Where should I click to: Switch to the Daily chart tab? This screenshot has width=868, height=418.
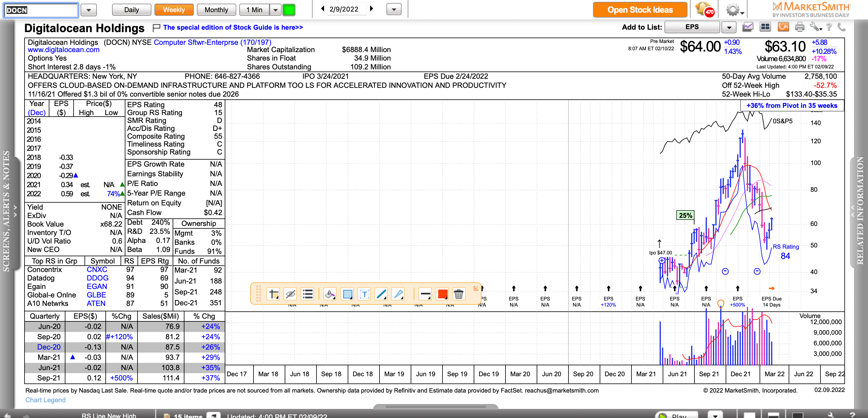click(131, 10)
